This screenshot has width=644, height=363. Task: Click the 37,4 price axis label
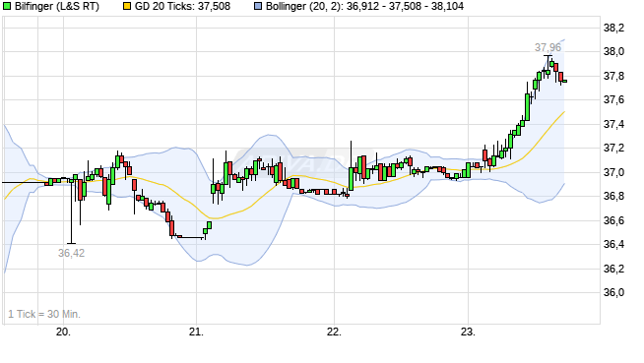[x=613, y=124]
